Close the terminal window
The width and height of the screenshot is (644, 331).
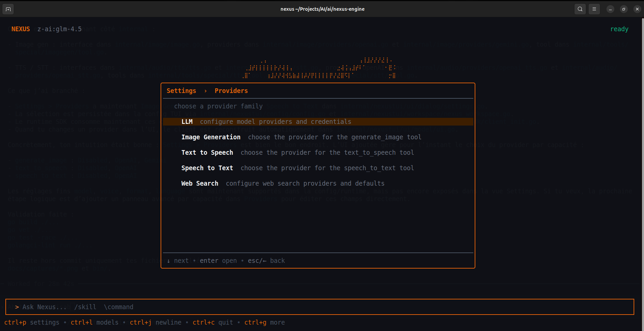point(637,9)
